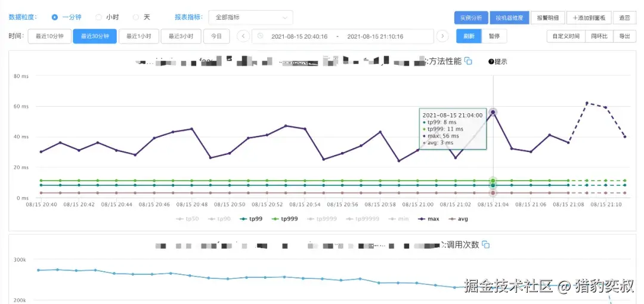This screenshot has width=644, height=304.
Task: Click tooltip text max: 56 ms
Action: (x=444, y=136)
